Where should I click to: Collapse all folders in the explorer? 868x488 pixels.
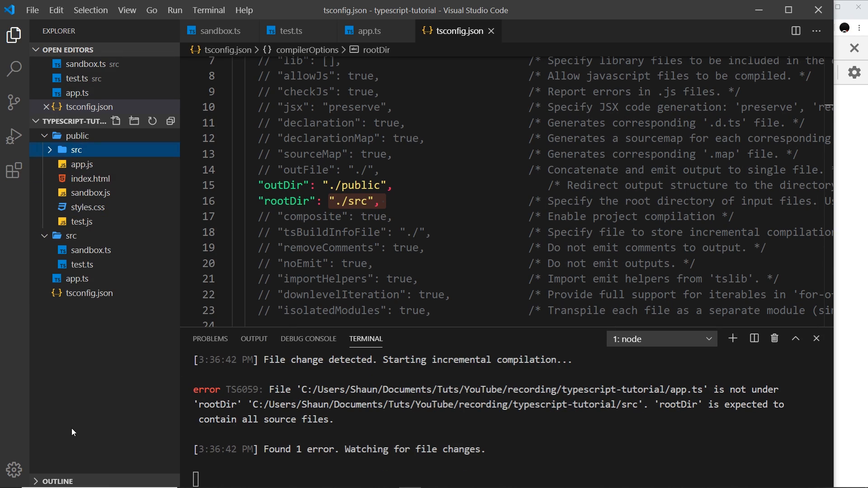(170, 121)
